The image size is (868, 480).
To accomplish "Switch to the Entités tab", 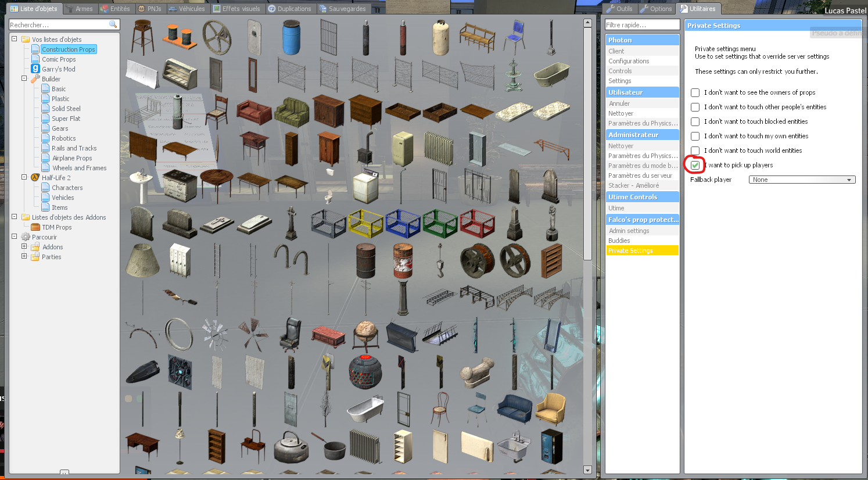I will [x=115, y=9].
